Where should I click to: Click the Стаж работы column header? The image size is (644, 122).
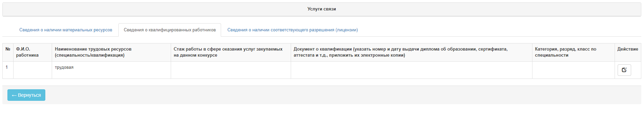231,52
